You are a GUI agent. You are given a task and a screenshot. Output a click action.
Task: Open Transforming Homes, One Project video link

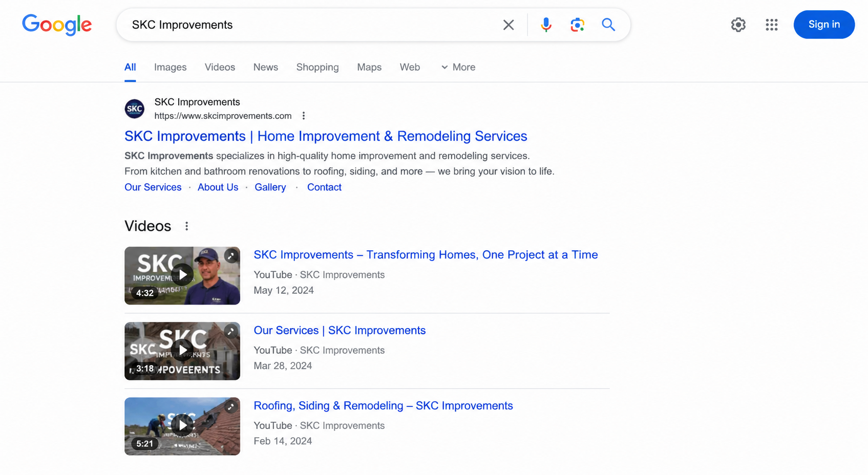(x=426, y=255)
